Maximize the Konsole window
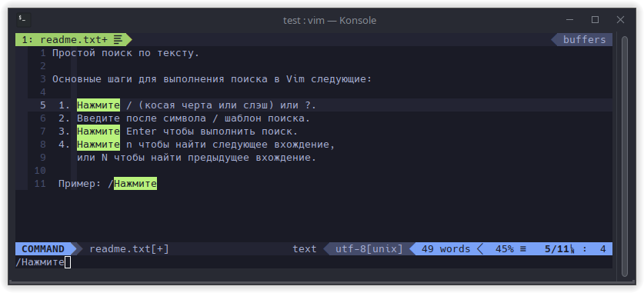Screen dimensions: 644x293 (x=595, y=19)
